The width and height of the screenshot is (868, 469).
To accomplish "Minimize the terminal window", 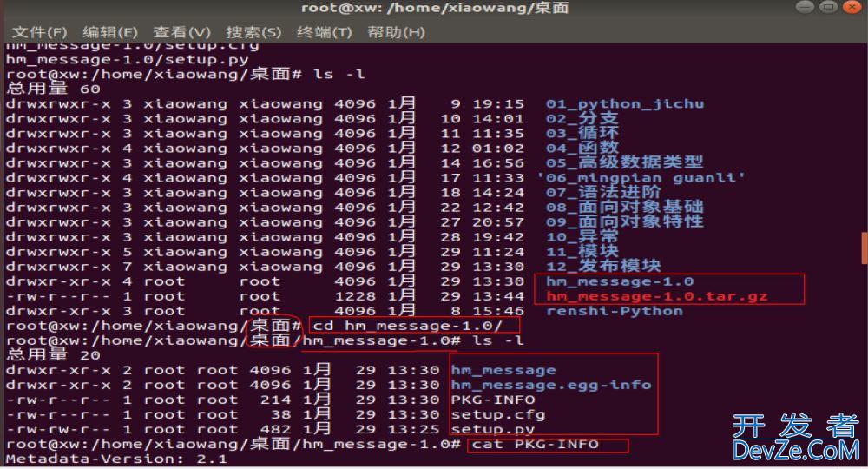I will pos(805,7).
